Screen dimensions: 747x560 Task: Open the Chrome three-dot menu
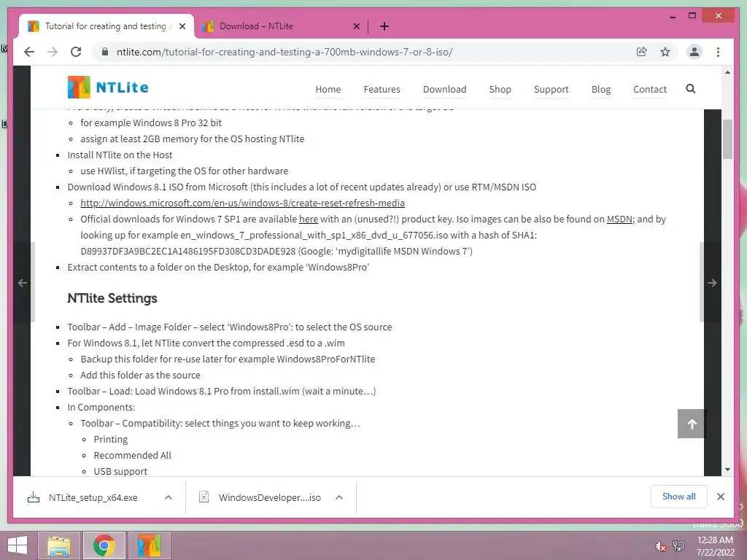[718, 52]
